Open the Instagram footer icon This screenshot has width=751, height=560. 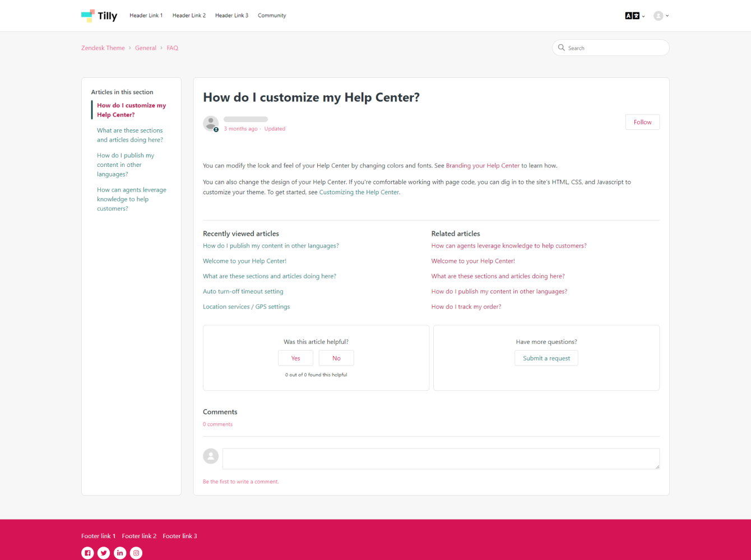pos(136,553)
